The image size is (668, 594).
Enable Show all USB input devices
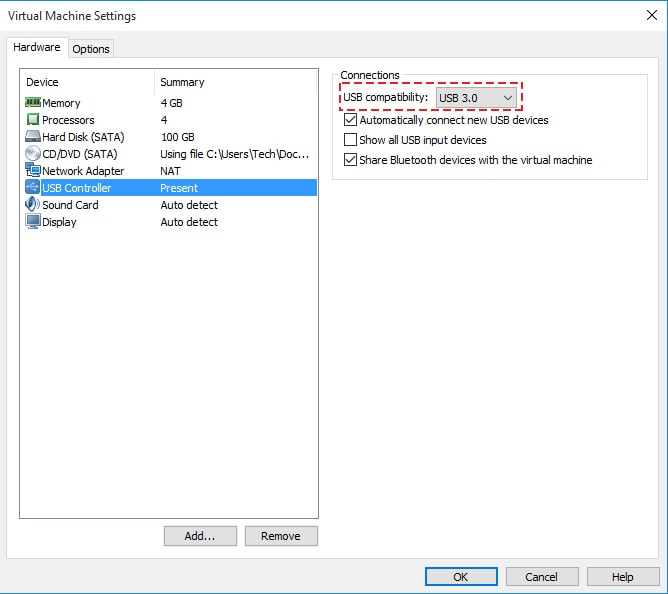[x=350, y=140]
